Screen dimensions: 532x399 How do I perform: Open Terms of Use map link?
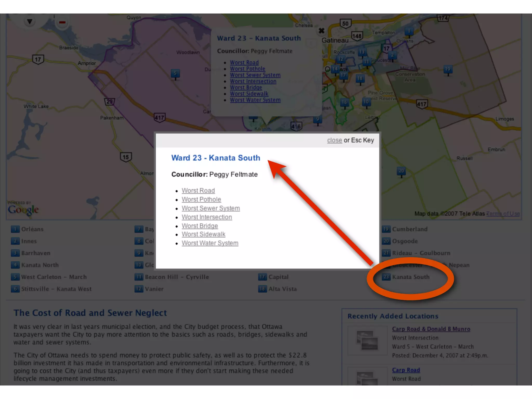pyautogui.click(x=503, y=214)
